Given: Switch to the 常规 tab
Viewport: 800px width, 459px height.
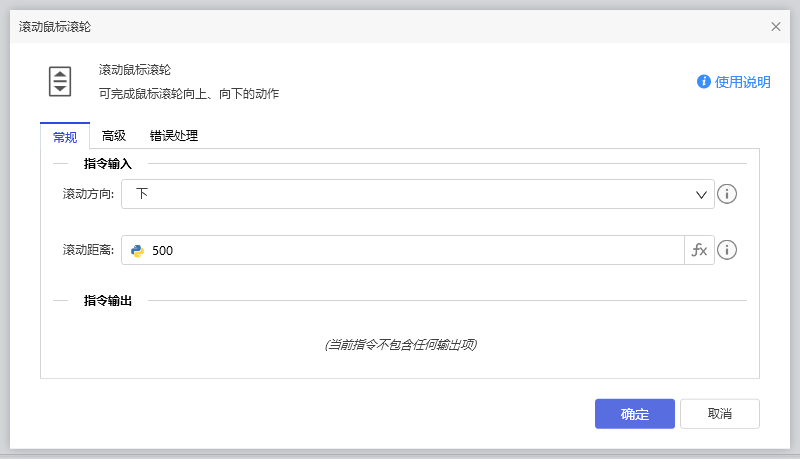Looking at the screenshot, I should (65, 136).
